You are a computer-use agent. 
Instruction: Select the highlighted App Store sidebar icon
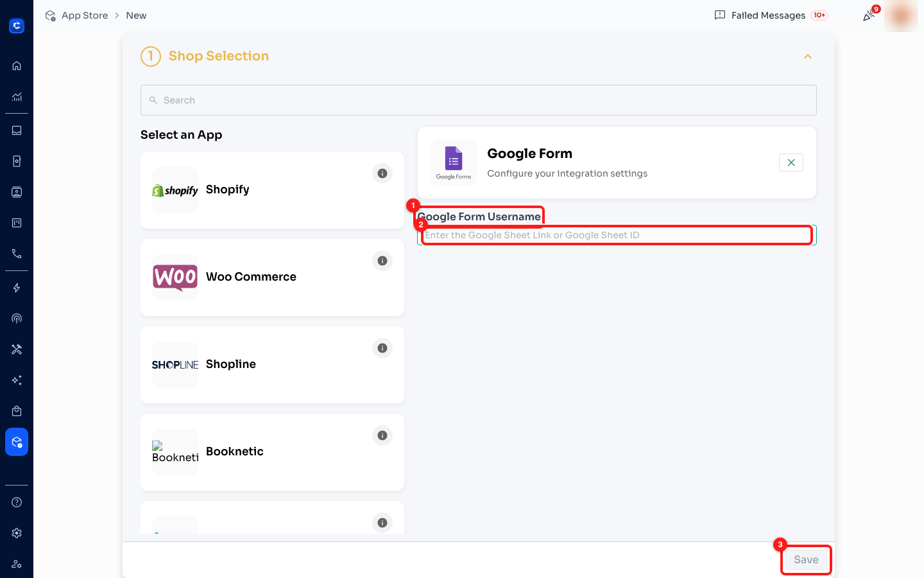pos(17,442)
